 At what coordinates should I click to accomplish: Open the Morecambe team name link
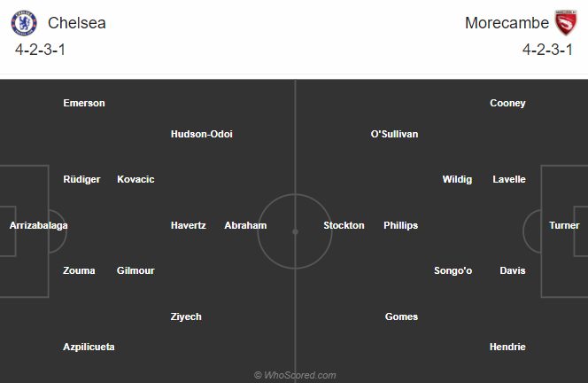pyautogui.click(x=505, y=23)
